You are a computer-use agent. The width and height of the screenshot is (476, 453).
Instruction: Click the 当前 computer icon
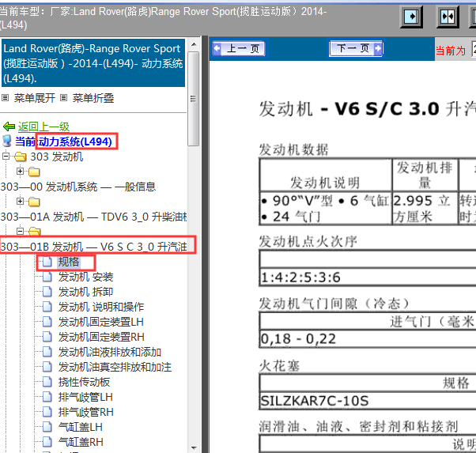point(6,142)
